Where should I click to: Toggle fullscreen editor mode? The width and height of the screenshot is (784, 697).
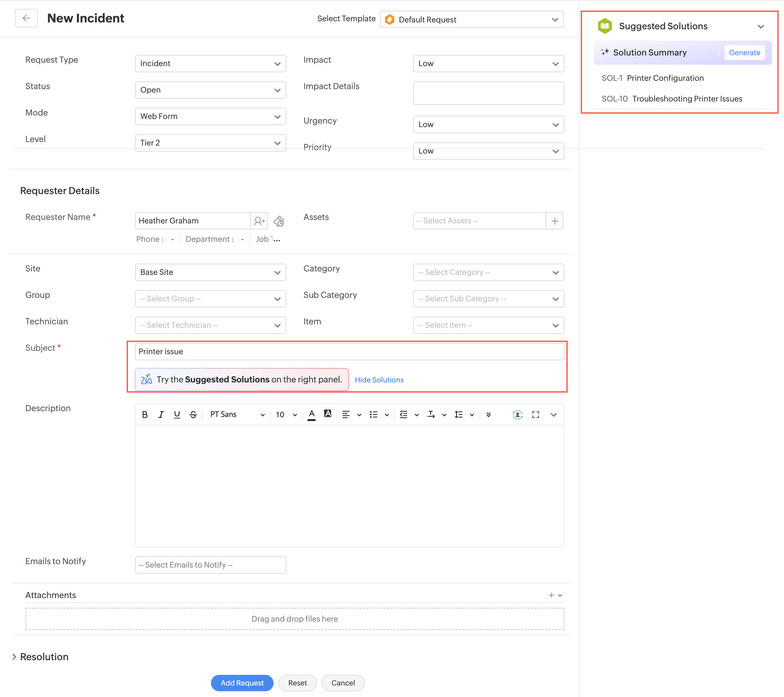[x=535, y=415]
